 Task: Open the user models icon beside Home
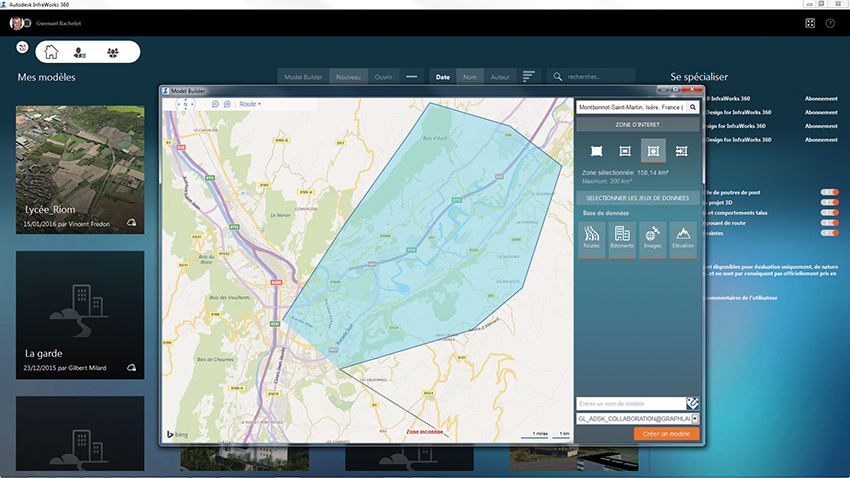tap(80, 53)
